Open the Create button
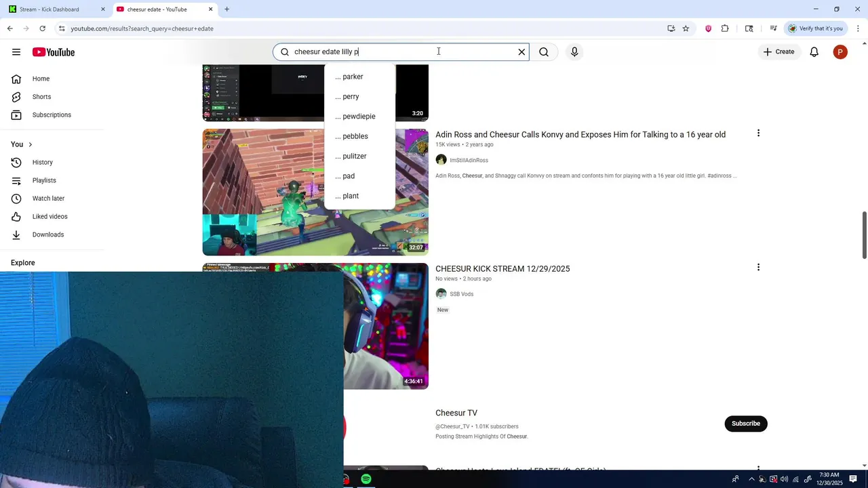 (778, 52)
